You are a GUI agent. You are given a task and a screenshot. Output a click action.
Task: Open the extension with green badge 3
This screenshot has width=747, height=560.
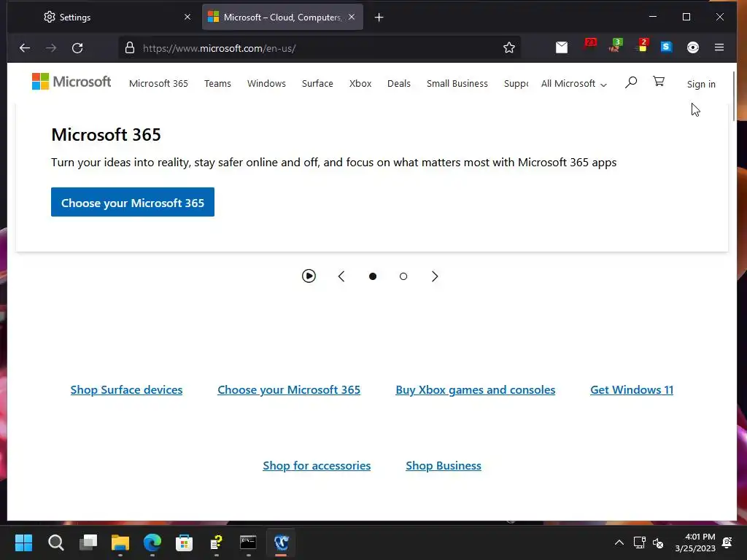tap(616, 46)
